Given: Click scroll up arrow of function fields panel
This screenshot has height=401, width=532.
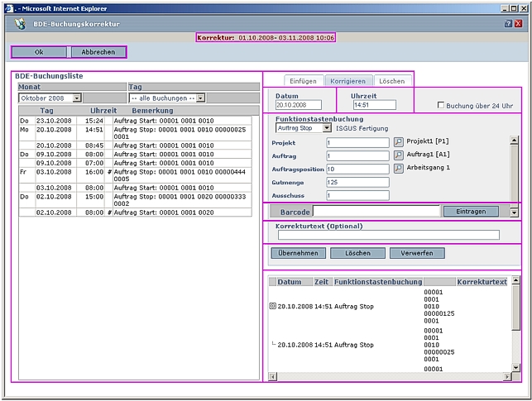Looking at the screenshot, I should [514, 140].
